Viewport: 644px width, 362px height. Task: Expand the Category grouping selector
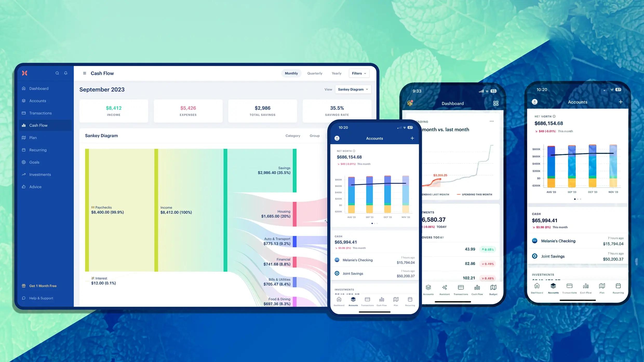tap(293, 136)
